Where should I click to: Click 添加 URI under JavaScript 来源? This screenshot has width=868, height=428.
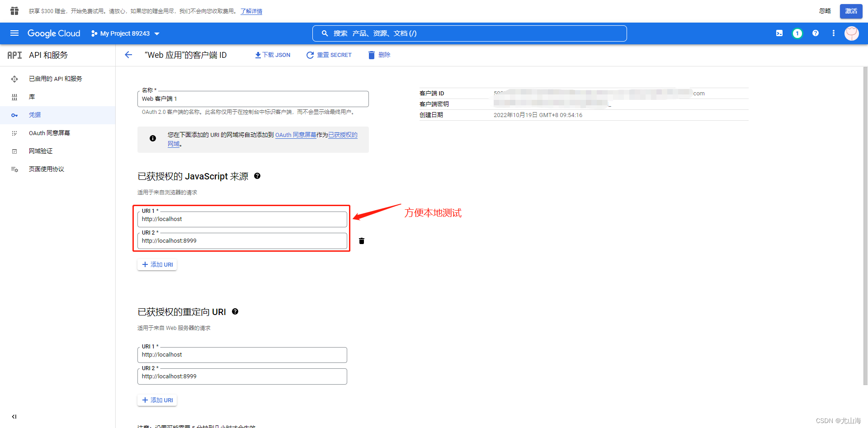point(157,264)
